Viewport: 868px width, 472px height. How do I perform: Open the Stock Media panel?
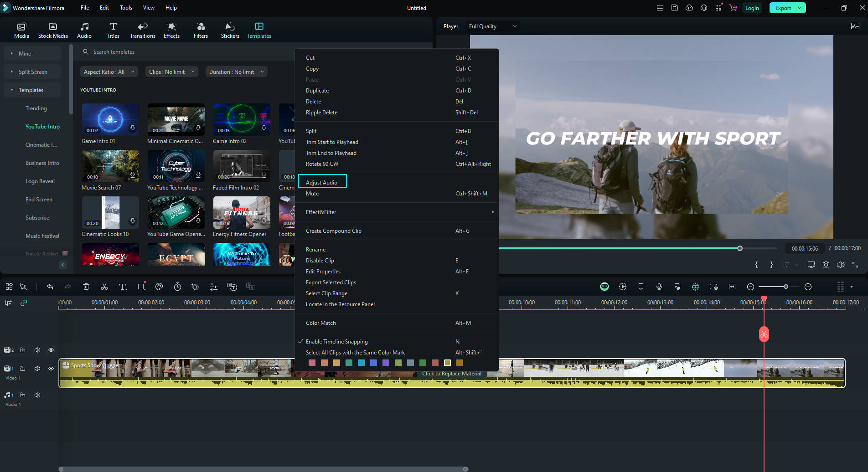tap(53, 30)
